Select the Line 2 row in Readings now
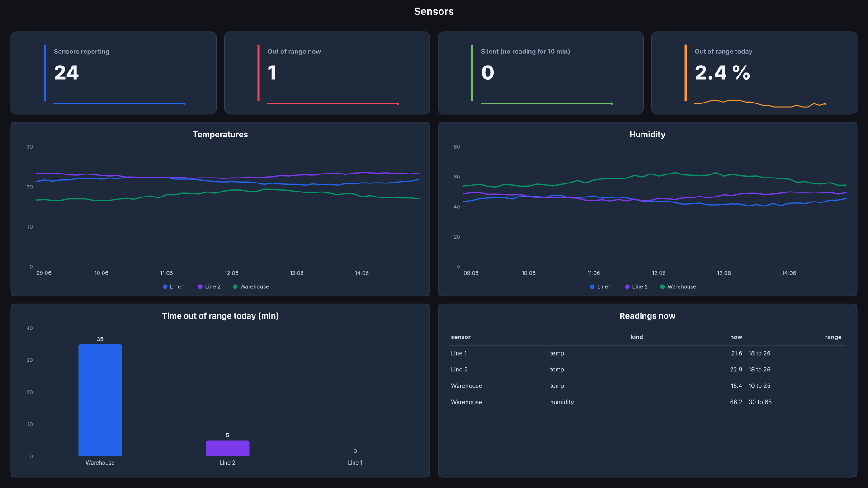The image size is (868, 488). (647, 370)
